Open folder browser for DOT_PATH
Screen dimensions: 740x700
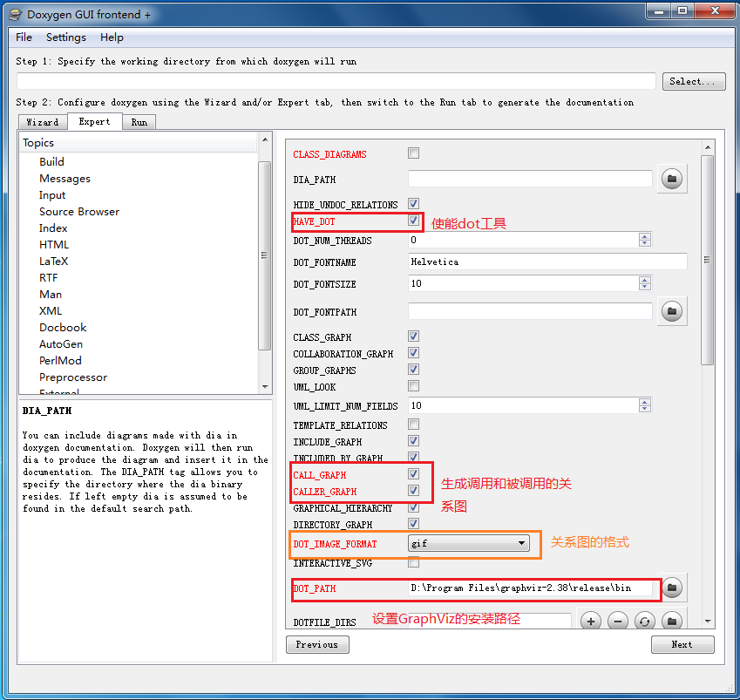coord(672,588)
